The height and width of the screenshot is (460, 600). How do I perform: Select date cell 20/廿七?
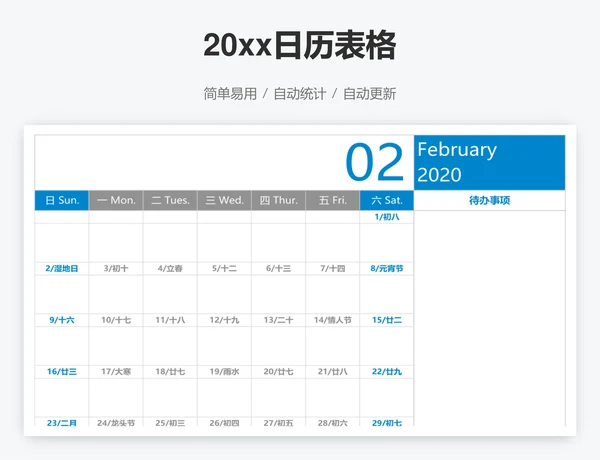click(279, 372)
